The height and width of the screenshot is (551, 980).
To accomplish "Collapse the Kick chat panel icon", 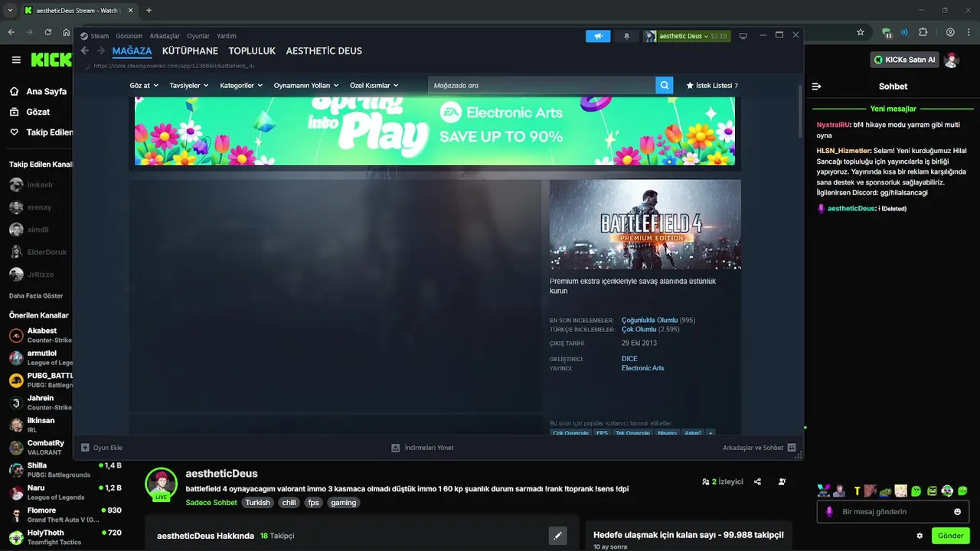I will tap(816, 86).
